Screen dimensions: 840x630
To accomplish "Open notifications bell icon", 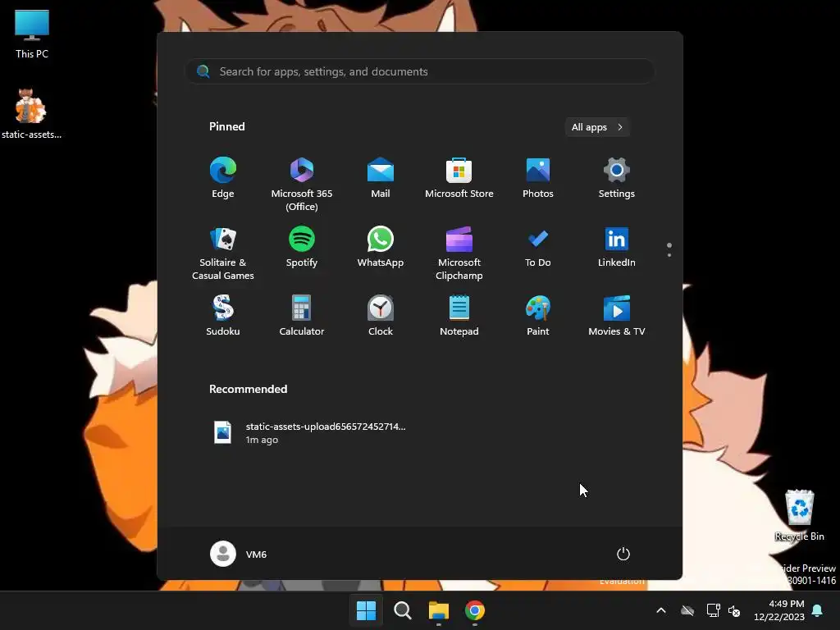I will click(817, 610).
